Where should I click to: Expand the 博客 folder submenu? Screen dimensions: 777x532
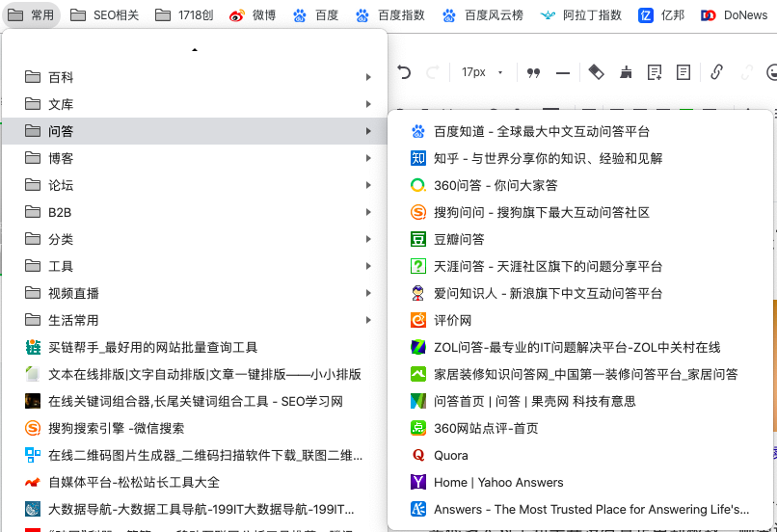(x=196, y=158)
